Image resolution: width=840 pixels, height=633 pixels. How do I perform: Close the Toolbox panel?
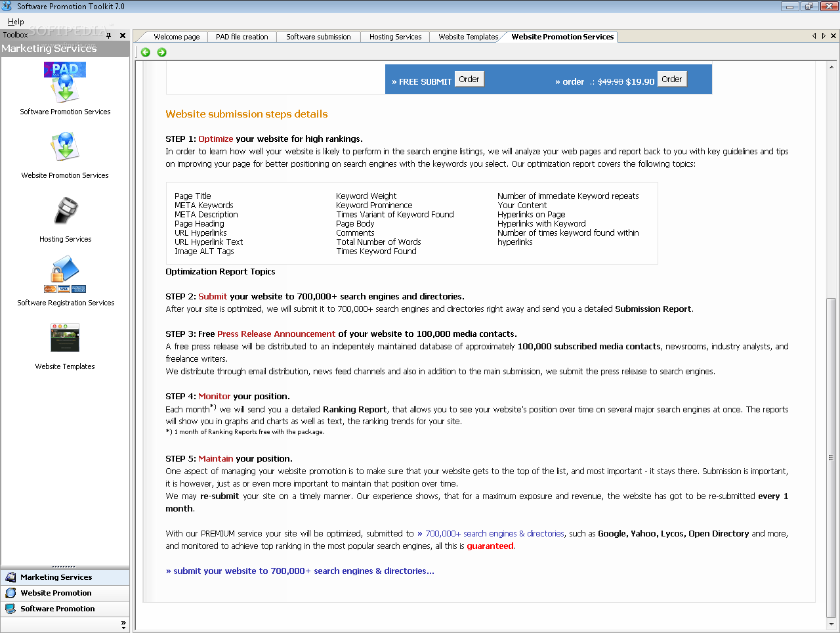coord(123,35)
